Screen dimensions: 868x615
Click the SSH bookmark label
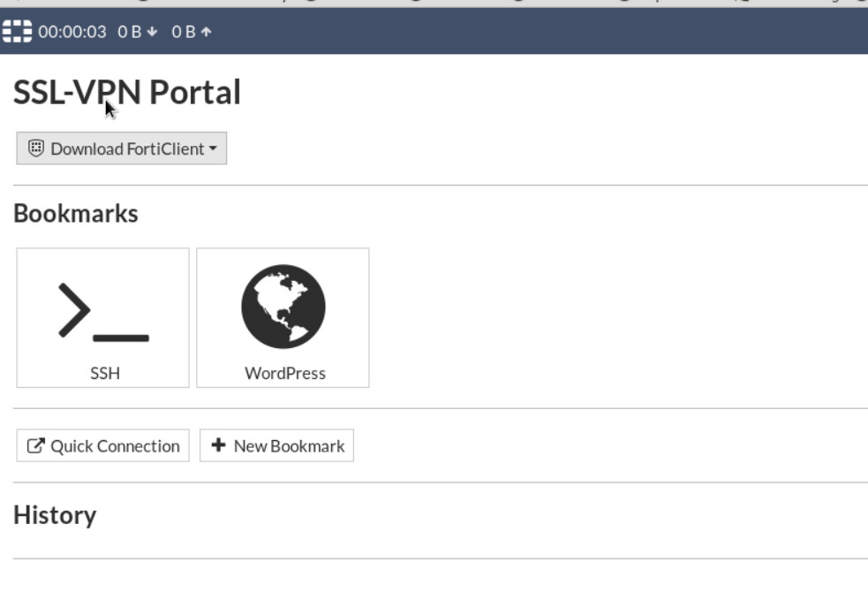[x=105, y=374]
